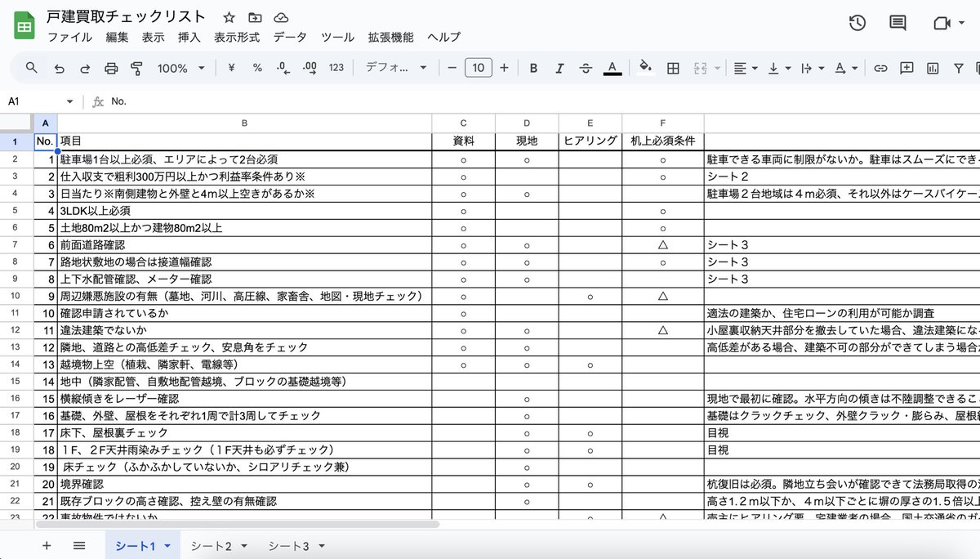Click the 机上必須条件 header cell
Screen dimensions: 980x559
point(663,141)
